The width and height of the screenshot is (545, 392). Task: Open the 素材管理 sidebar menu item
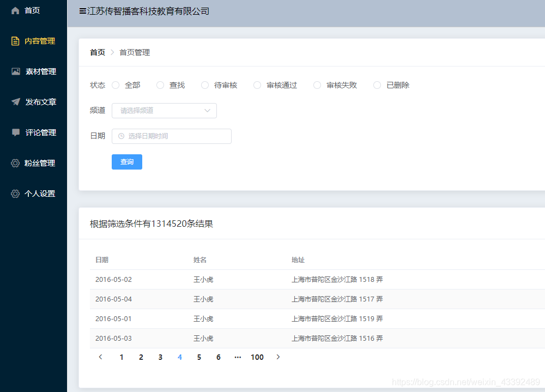click(x=33, y=71)
